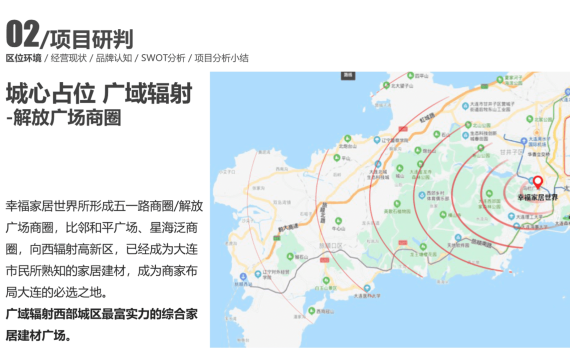
Task: Click the 大连周水子国际机场 airport icon
Action: 524,141
